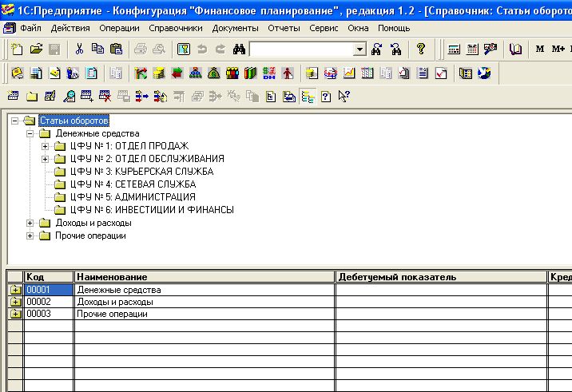The width and height of the screenshot is (572, 392).
Task: Click the chart graph report icon
Action: 349,73
